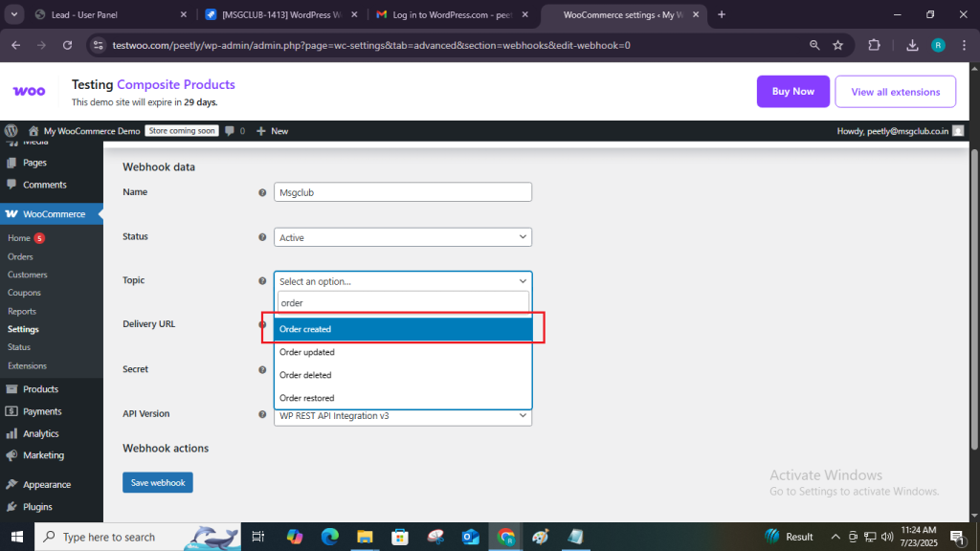Open the Coupons submenu item
This screenshot has width=980, height=551.
point(24,293)
